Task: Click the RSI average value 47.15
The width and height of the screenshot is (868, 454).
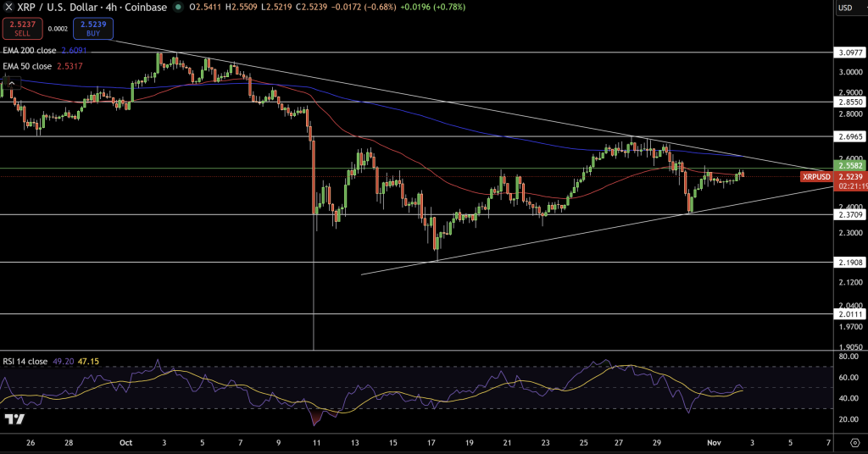Action: point(88,362)
